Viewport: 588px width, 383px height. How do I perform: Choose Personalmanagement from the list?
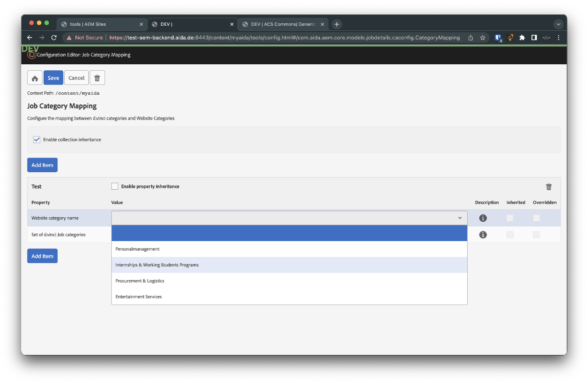[x=137, y=249]
